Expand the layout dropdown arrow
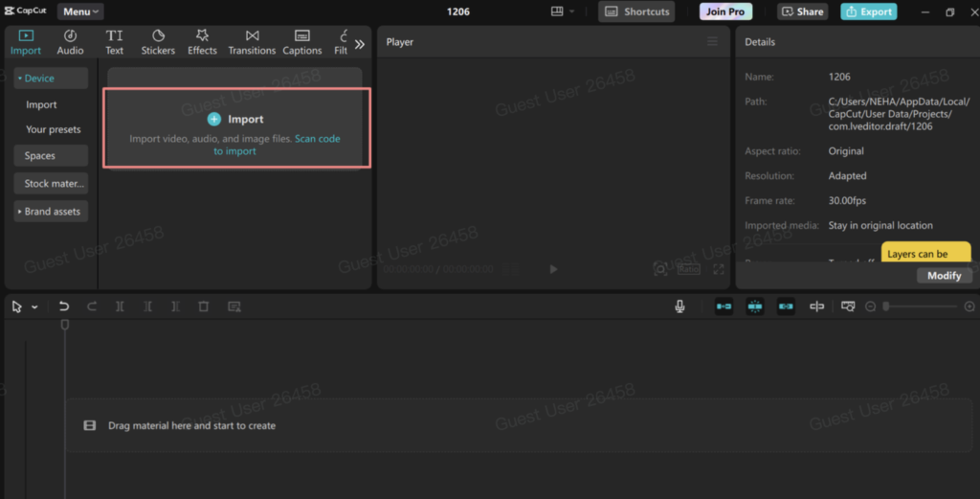980x499 pixels. tap(571, 11)
